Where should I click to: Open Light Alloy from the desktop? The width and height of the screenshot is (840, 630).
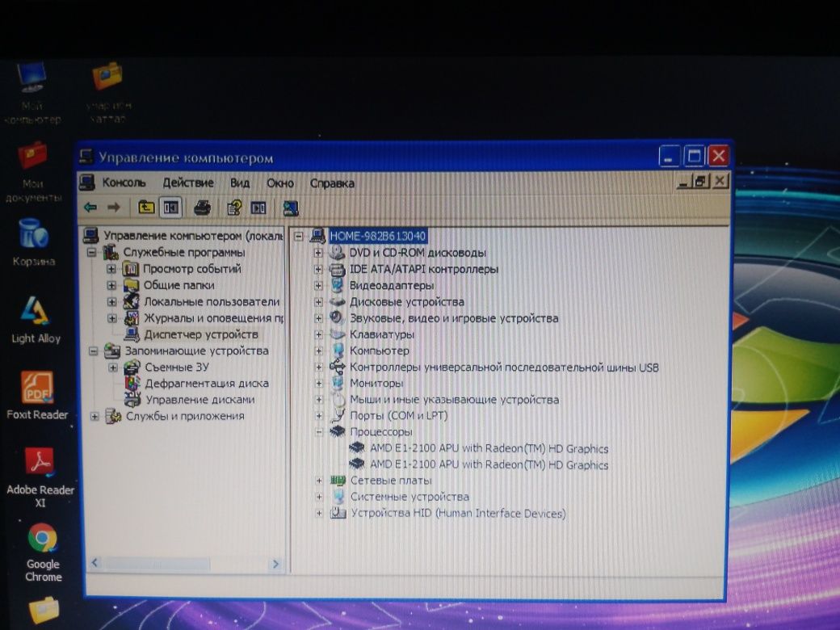point(36,319)
